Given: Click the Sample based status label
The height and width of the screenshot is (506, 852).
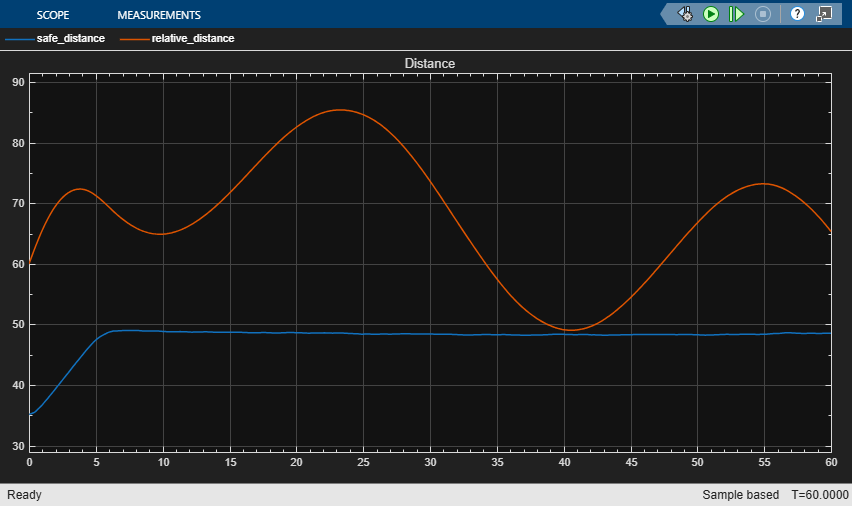Looking at the screenshot, I should coord(744,495).
